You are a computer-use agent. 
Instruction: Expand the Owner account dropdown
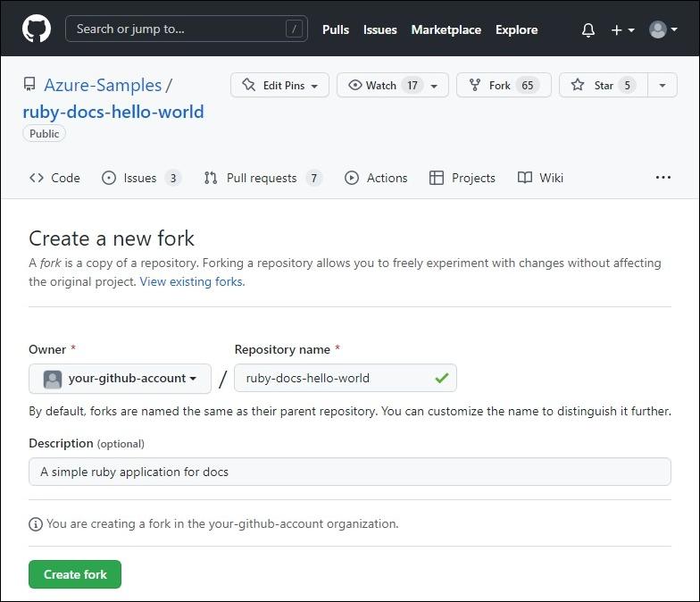120,378
